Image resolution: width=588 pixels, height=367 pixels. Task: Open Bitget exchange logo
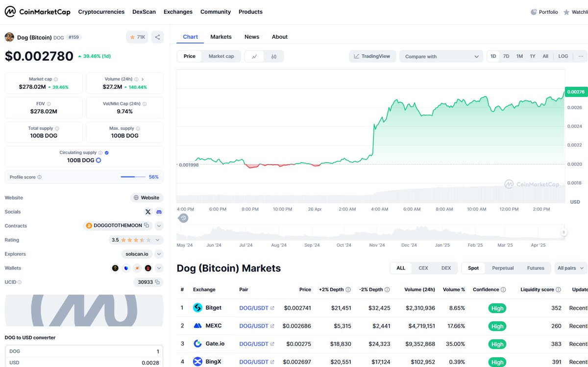click(x=198, y=308)
